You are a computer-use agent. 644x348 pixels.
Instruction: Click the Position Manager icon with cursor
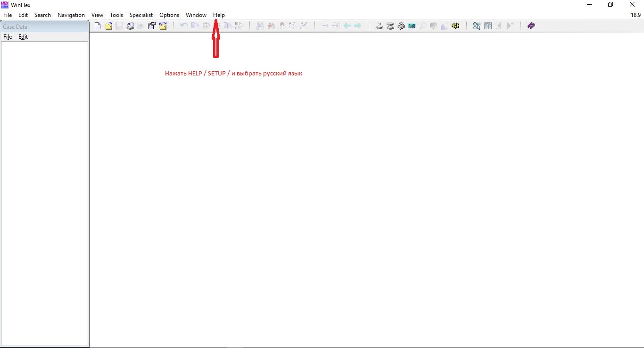point(477,26)
